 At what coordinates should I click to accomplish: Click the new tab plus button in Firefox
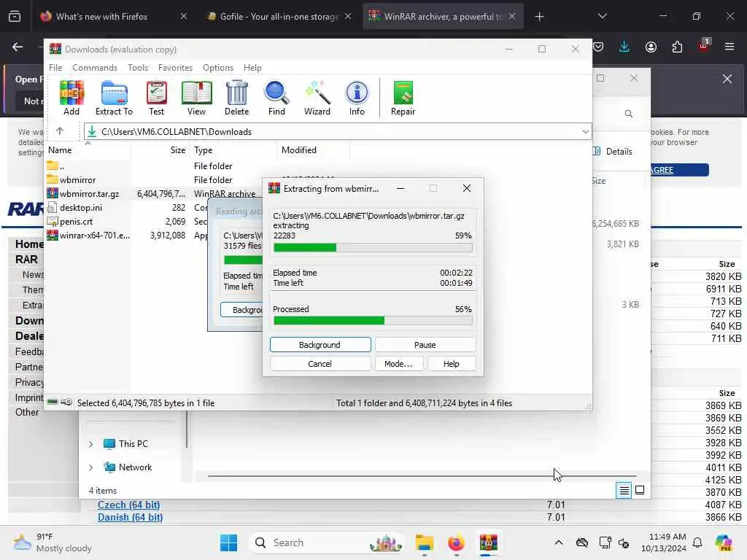539,16
